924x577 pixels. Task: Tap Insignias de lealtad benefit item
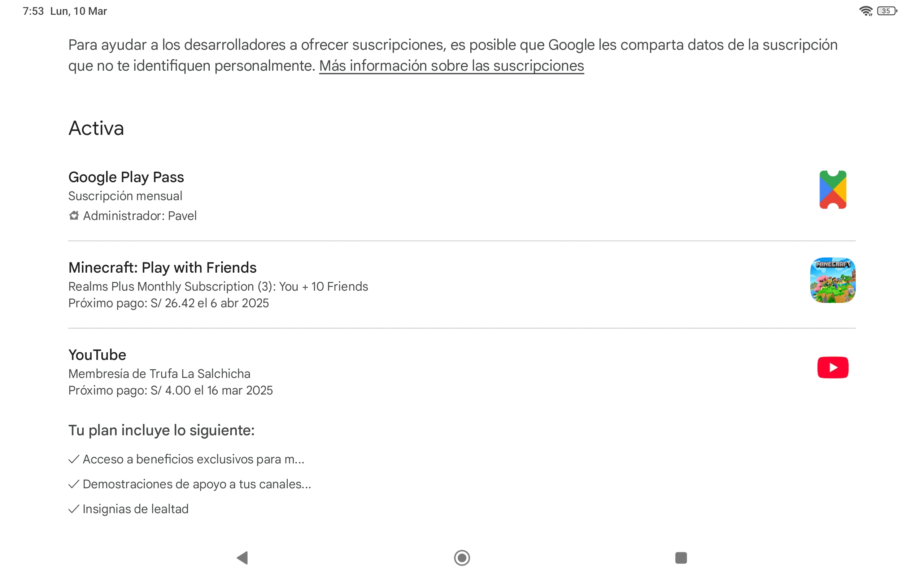[x=136, y=509]
